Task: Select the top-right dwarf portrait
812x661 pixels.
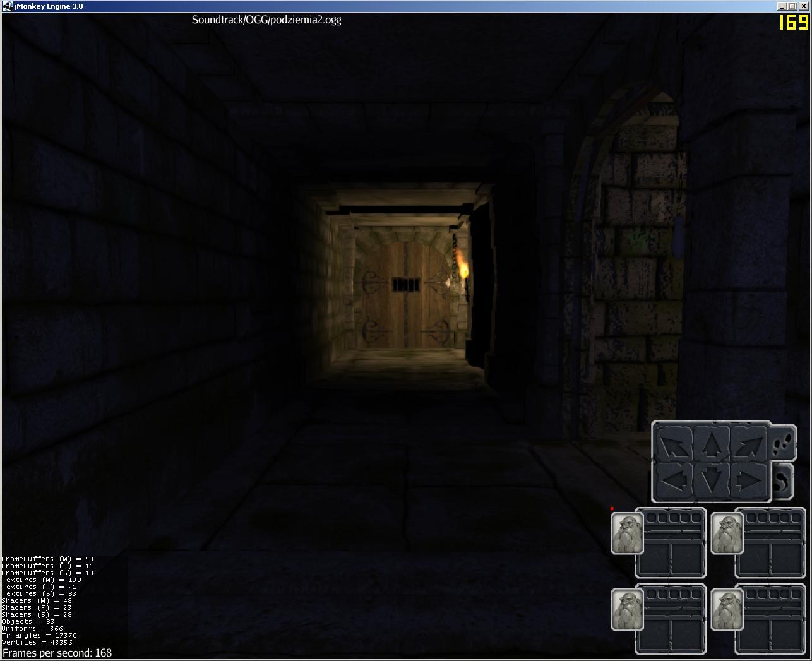Action: pyautogui.click(x=727, y=533)
